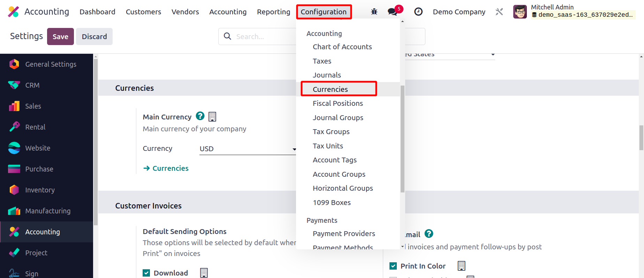
Task: Click Mitchell Admin user avatar
Action: (x=520, y=12)
